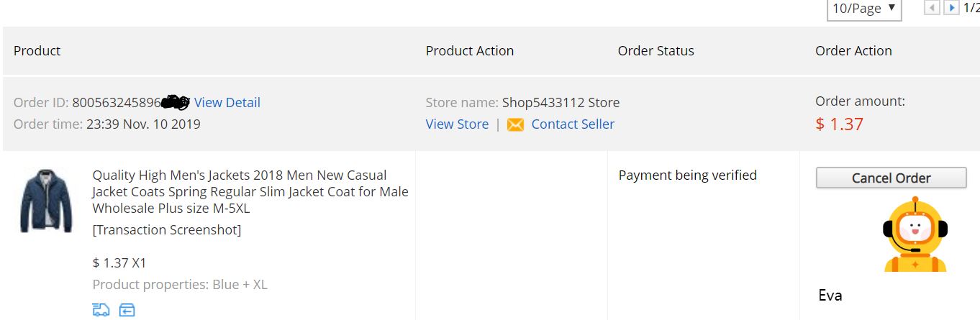Screen dimensions: 980x320
Task: Click the Product Action column header
Action: (x=470, y=50)
